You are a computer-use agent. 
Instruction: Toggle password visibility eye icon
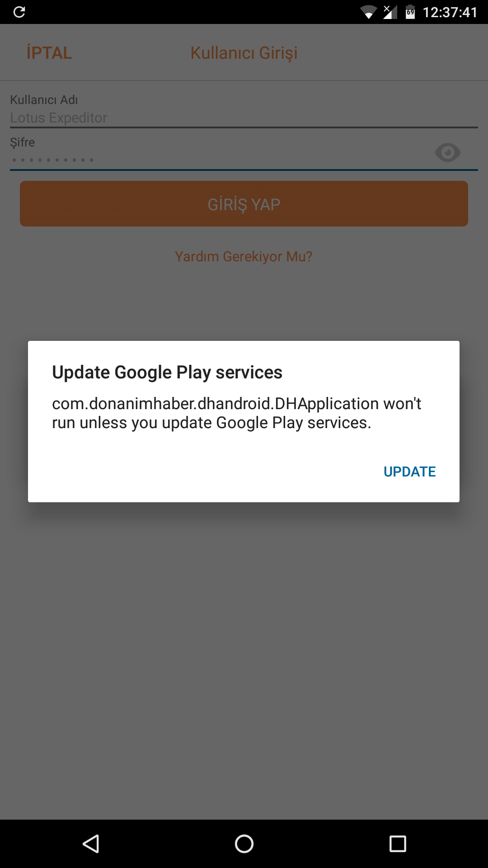click(x=447, y=153)
